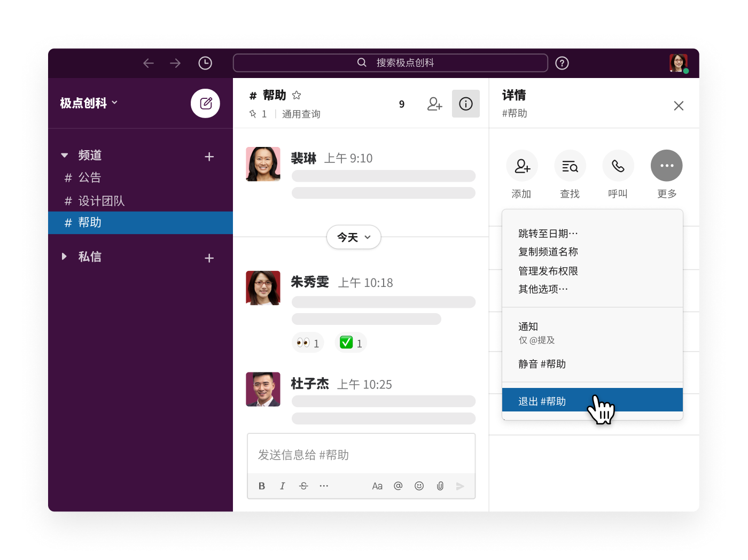The height and width of the screenshot is (560, 748).
Task: Star the 帮助 channel
Action: tap(297, 95)
